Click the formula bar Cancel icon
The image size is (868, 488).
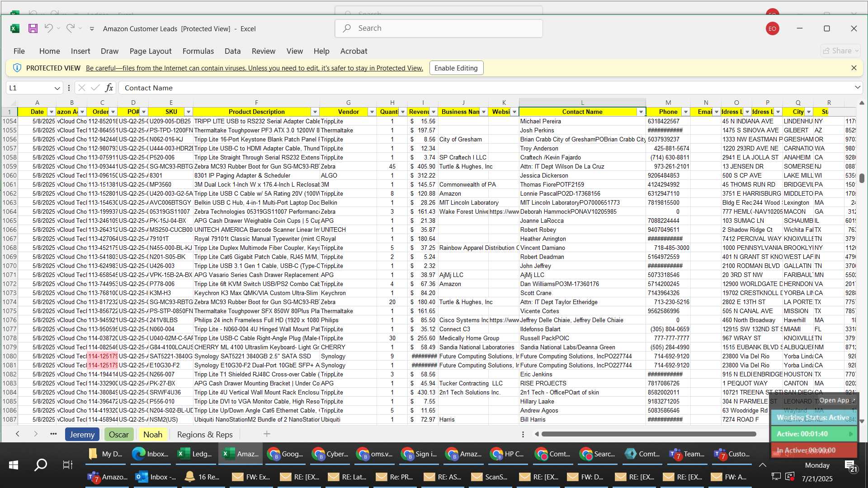[81, 88]
